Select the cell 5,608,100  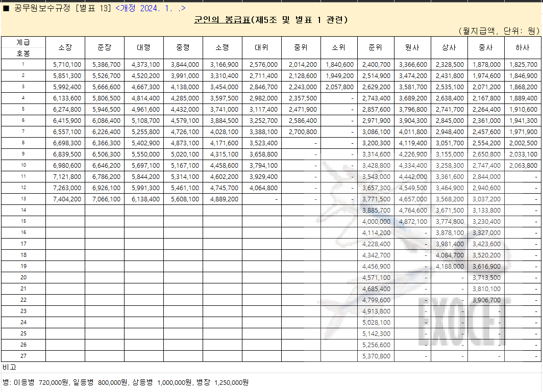click(183, 199)
